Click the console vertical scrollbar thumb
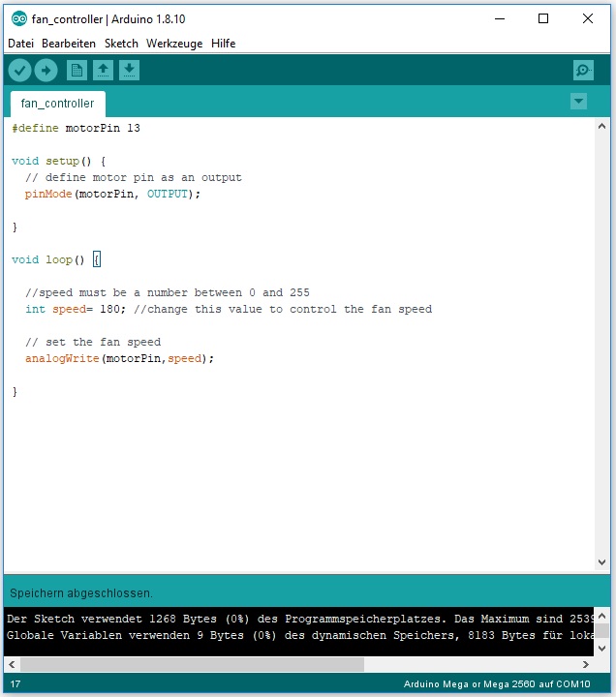 pyautogui.click(x=601, y=631)
